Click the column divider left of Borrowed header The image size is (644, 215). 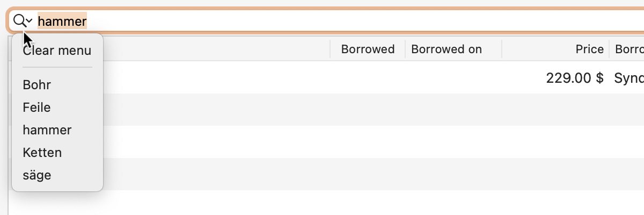[330, 49]
